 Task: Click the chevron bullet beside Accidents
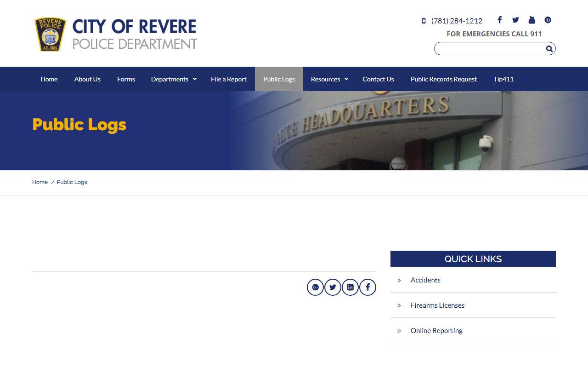point(399,280)
